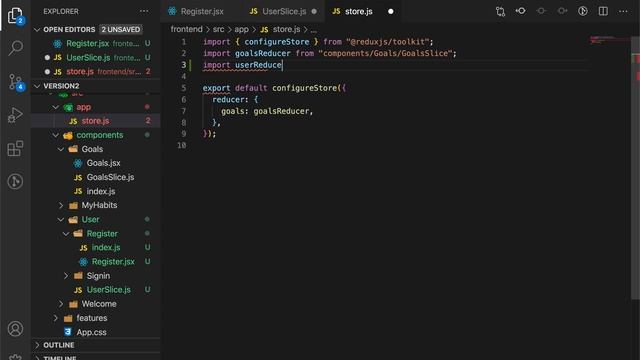Expand the MyHabits folder
Viewport: 640px width, 360px height.
(61, 205)
